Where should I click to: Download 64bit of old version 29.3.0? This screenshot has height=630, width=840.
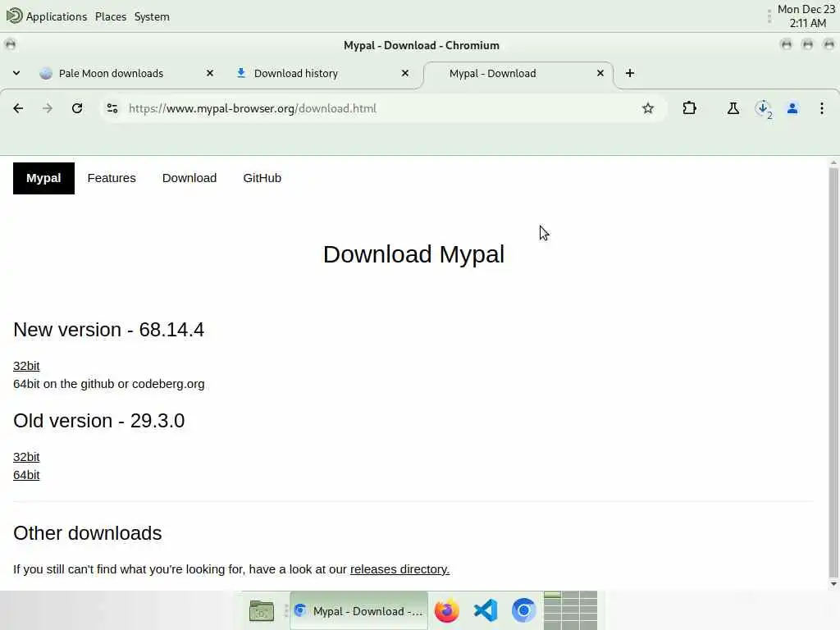coord(26,475)
